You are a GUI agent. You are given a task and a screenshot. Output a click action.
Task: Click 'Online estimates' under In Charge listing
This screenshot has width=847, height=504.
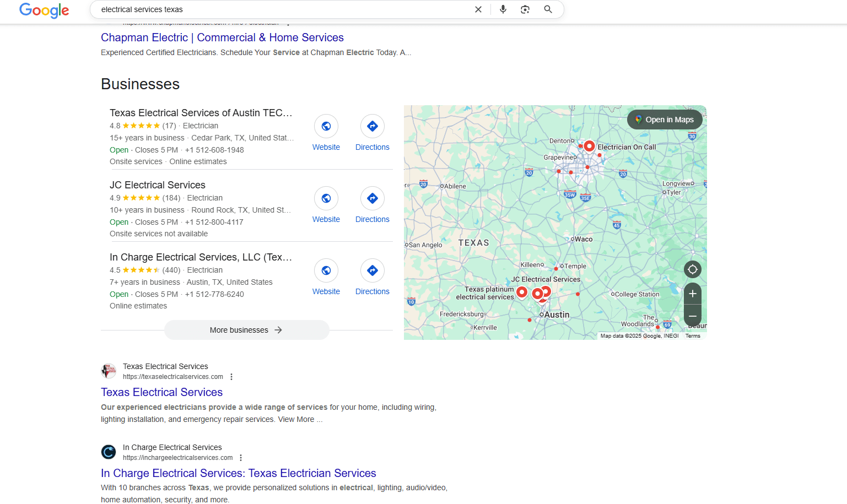click(x=138, y=306)
